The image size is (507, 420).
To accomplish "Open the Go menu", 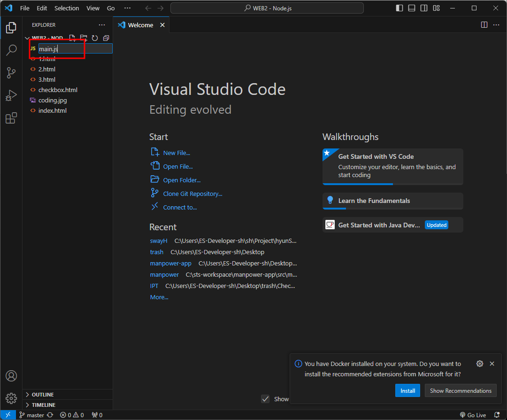I will [111, 8].
